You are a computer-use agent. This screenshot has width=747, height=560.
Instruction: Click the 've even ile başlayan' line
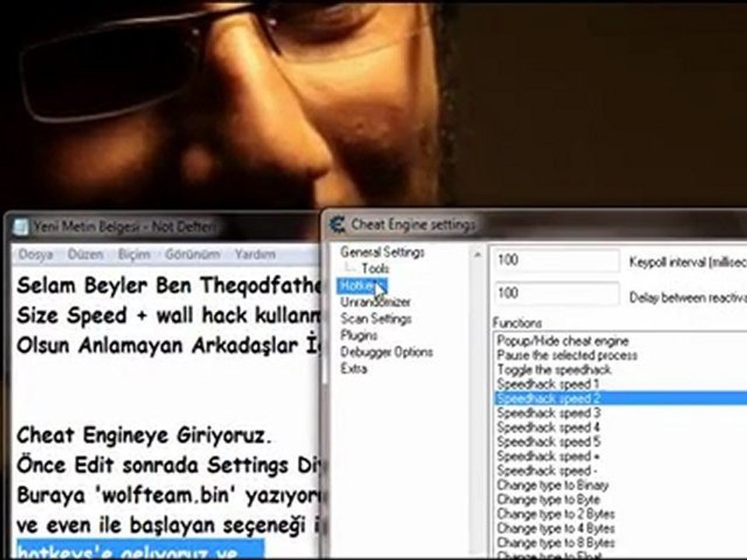point(169,525)
